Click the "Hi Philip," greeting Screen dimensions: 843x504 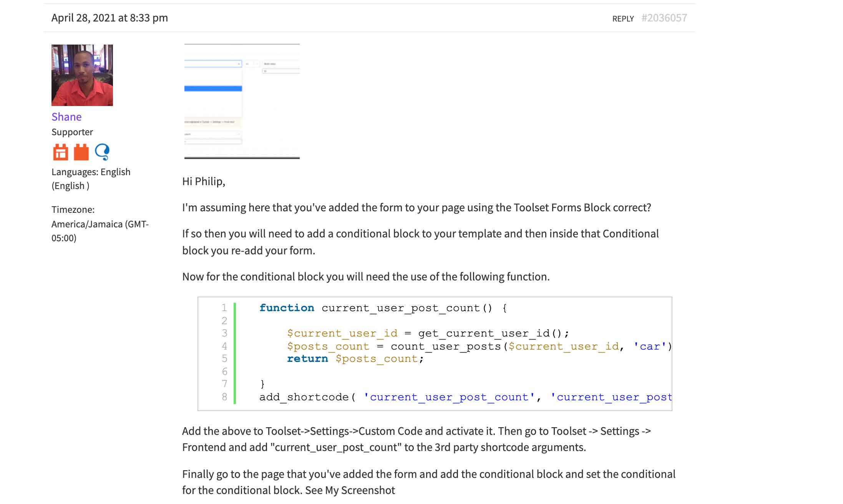pyautogui.click(x=204, y=182)
